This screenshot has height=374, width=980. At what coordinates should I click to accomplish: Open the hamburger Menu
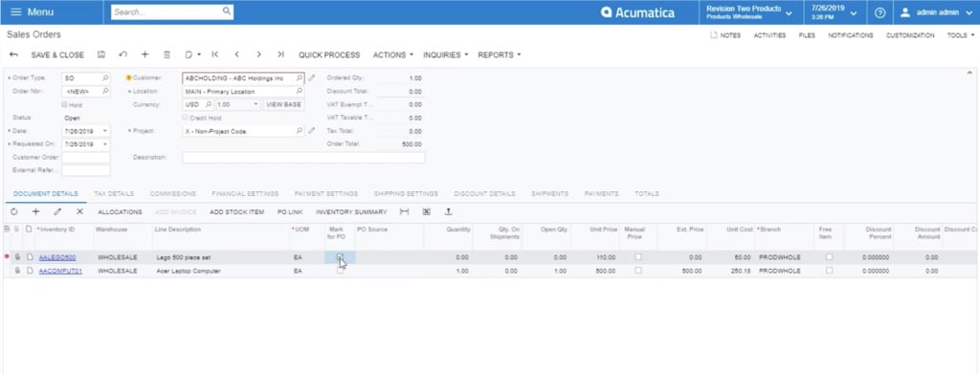[x=32, y=11]
